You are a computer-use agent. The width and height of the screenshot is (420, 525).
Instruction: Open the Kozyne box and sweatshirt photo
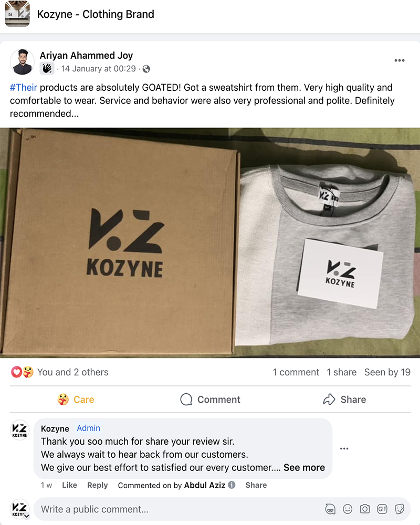coord(210,243)
